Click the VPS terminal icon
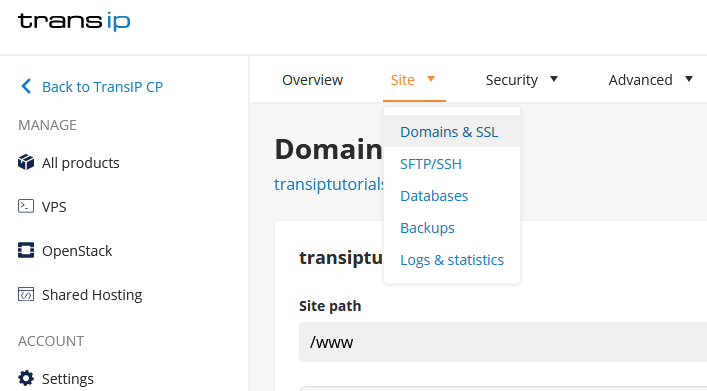 26,206
